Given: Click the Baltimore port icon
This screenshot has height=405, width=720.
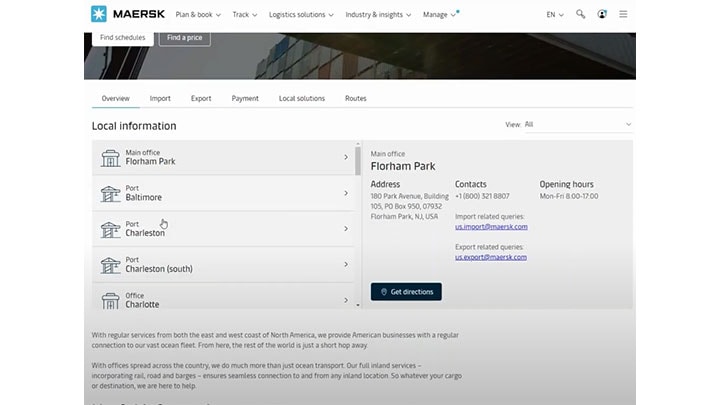Looking at the screenshot, I should tap(110, 194).
